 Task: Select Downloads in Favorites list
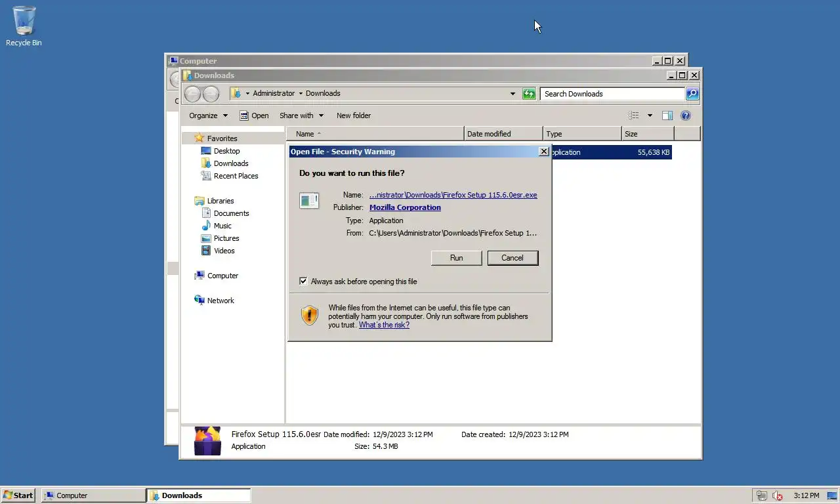click(x=230, y=163)
